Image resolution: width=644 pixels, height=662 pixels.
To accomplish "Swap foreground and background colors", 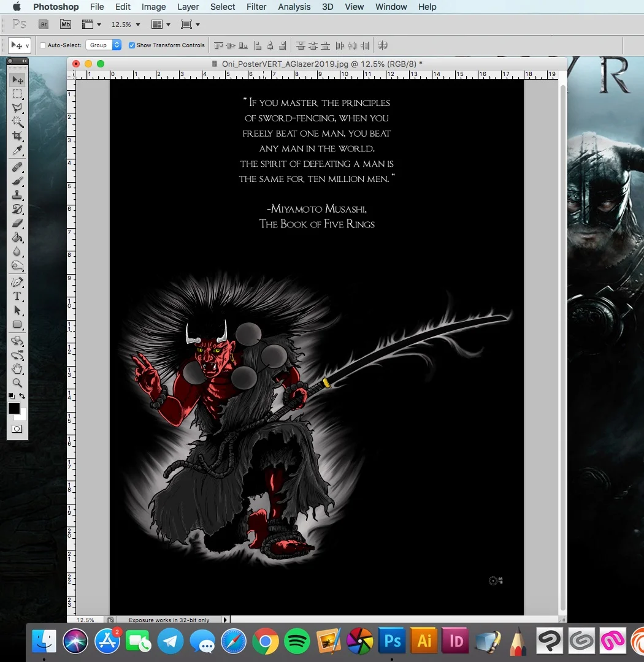I will coord(22,396).
